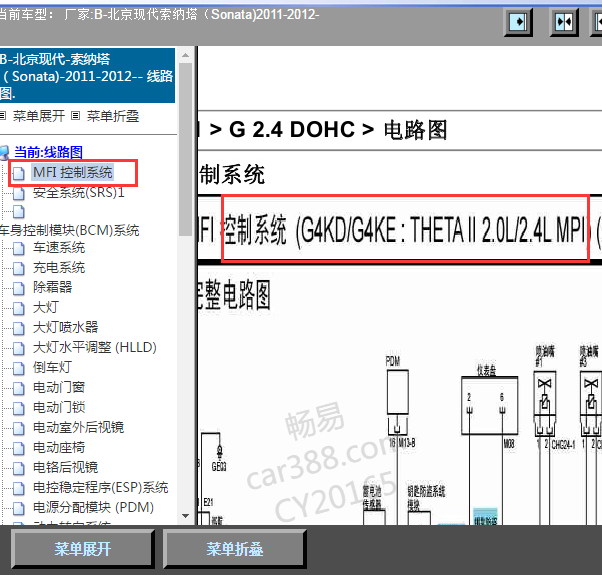Screen dimensions: 602x575
Task: Open 除霜器 wiring diagram
Action: (52, 287)
